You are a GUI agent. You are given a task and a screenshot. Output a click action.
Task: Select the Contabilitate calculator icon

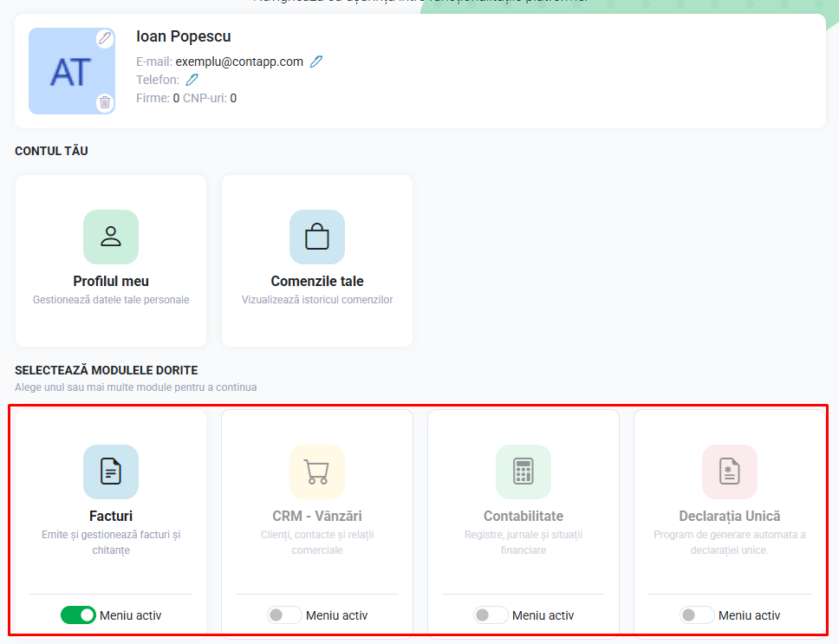(x=524, y=472)
